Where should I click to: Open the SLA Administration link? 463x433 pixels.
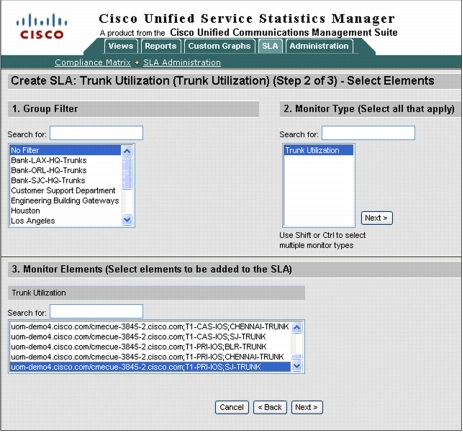pyautogui.click(x=182, y=62)
